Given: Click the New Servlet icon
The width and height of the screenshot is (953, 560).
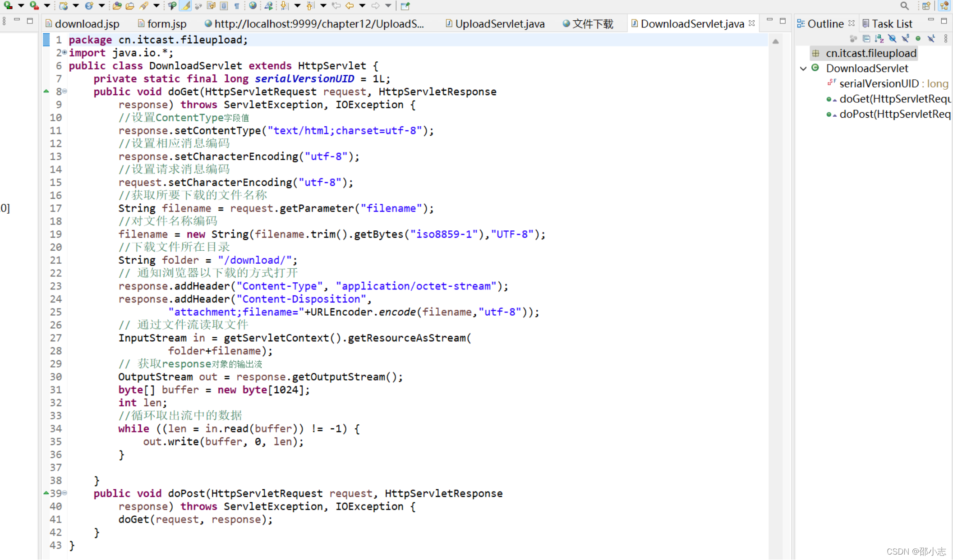Looking at the screenshot, I should [89, 6].
